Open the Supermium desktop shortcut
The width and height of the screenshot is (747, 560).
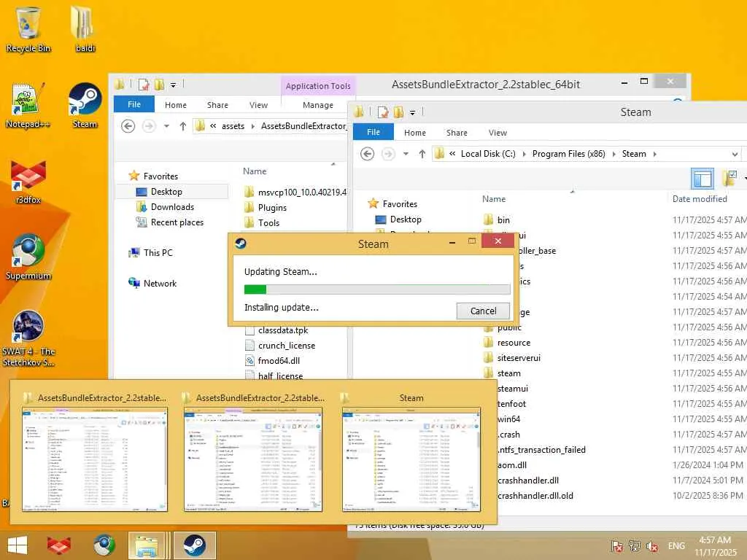tap(28, 257)
